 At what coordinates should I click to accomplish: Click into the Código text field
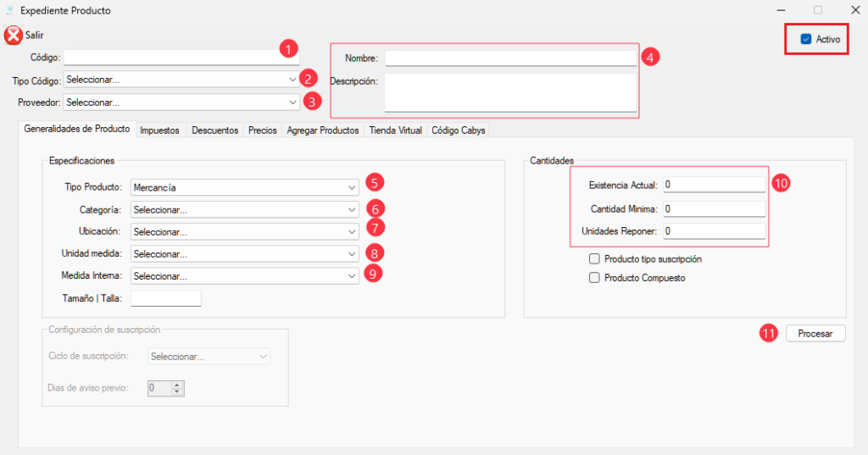point(170,57)
